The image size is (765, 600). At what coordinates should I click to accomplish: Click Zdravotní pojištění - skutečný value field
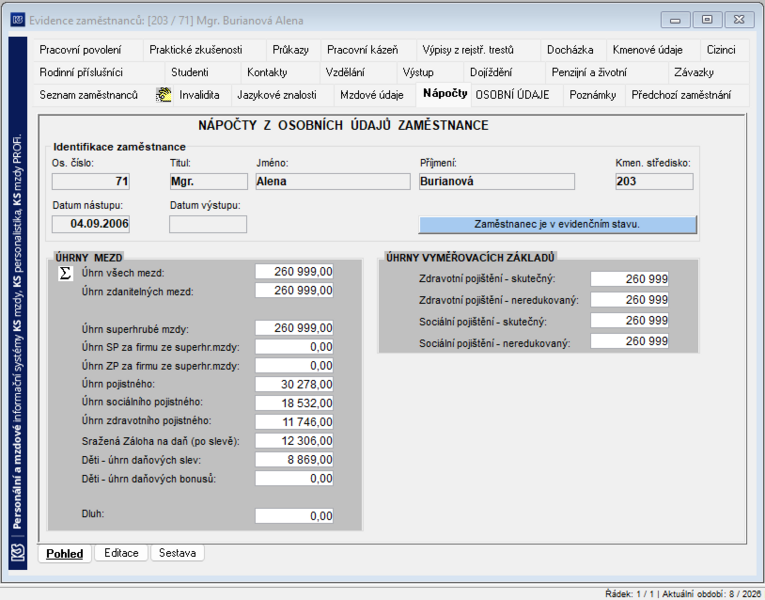[629, 279]
